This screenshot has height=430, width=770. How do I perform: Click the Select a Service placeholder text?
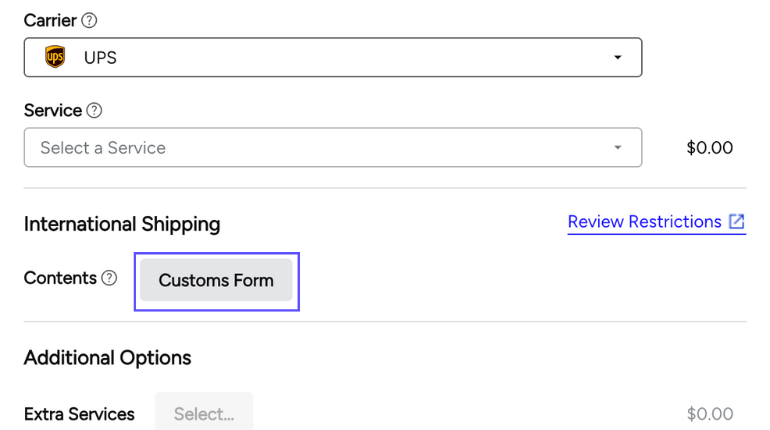coord(103,148)
